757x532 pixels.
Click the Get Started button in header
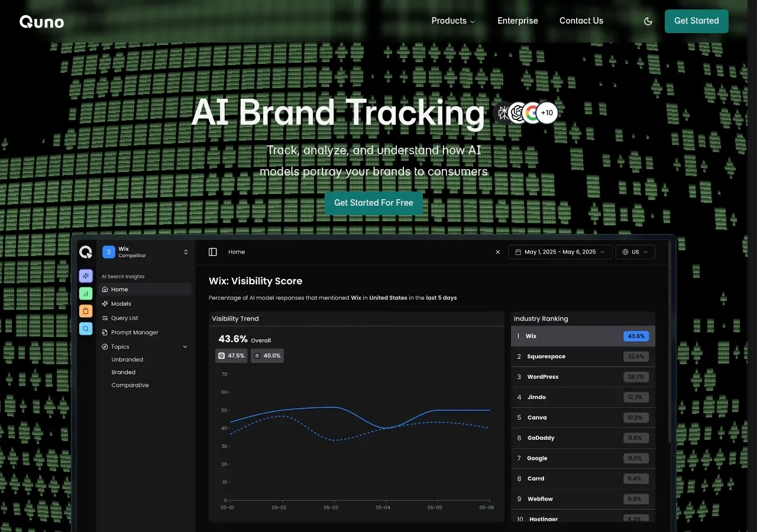click(697, 21)
